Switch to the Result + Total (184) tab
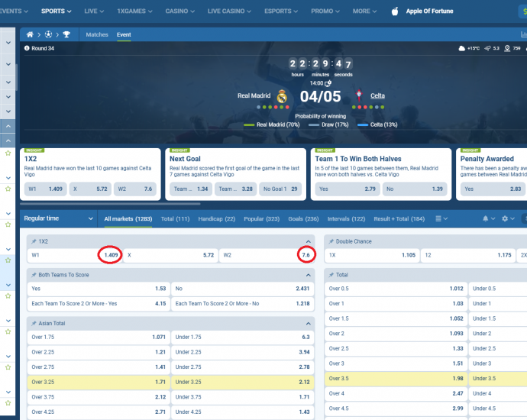Viewport: 527px width, 420px height. pyautogui.click(x=399, y=218)
